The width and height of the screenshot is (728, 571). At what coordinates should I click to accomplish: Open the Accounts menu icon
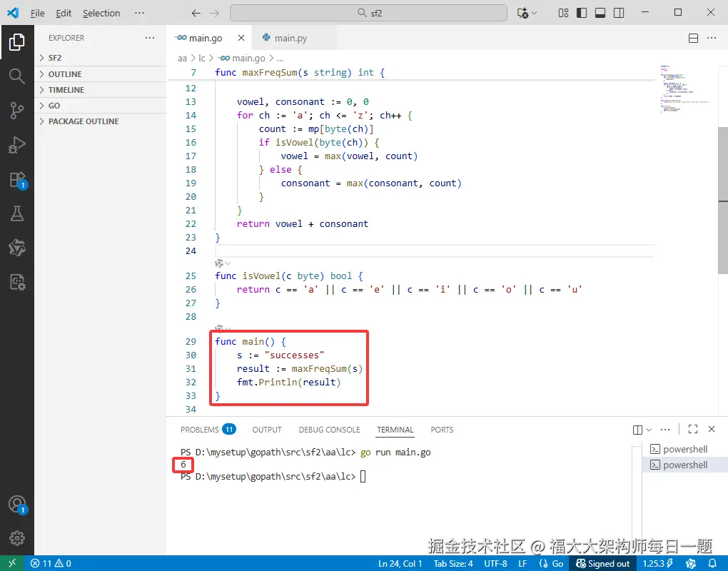pyautogui.click(x=17, y=505)
